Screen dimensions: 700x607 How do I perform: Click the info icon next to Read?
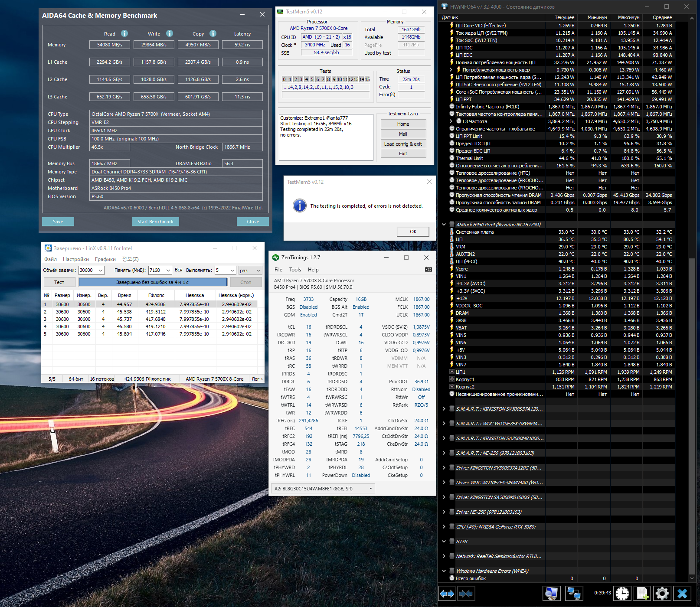tap(124, 34)
